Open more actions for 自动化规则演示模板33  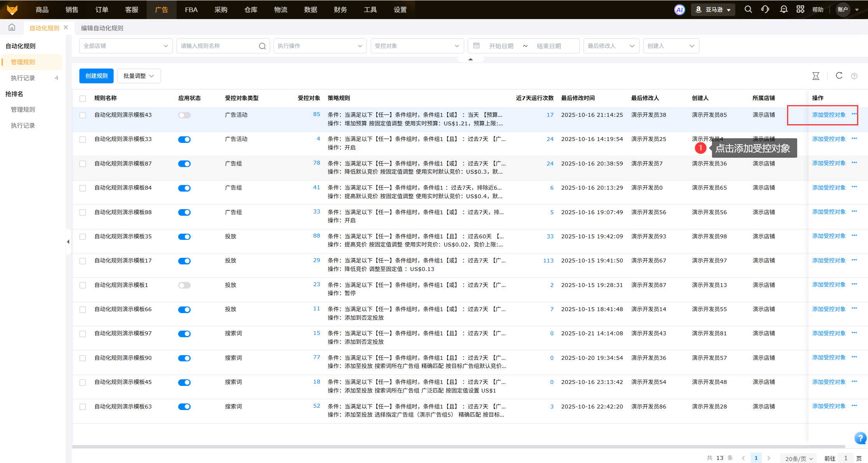854,139
